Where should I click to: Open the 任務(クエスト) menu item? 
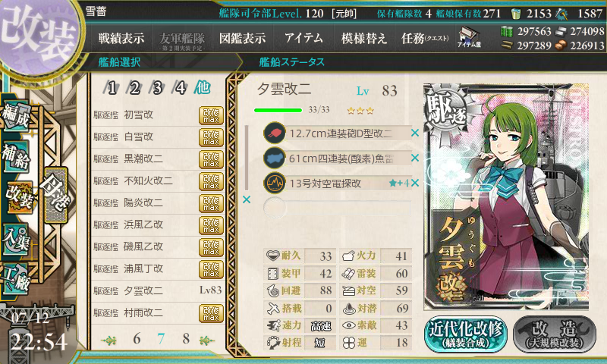425,38
